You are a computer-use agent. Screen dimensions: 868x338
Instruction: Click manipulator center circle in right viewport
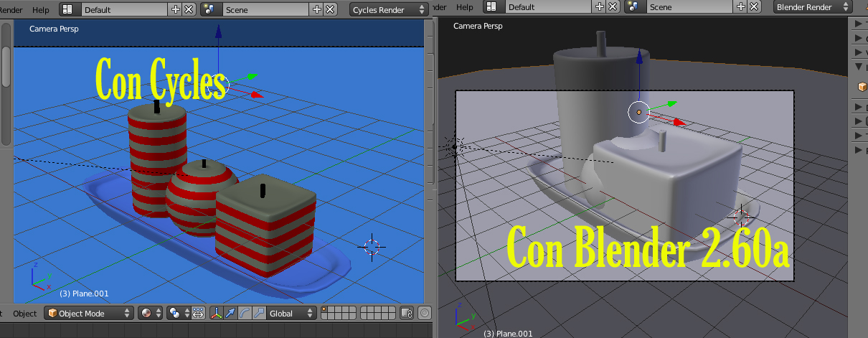638,112
